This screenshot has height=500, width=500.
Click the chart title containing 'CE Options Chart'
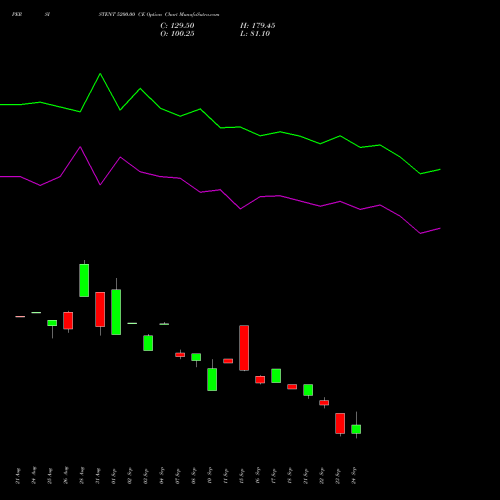click(159, 15)
